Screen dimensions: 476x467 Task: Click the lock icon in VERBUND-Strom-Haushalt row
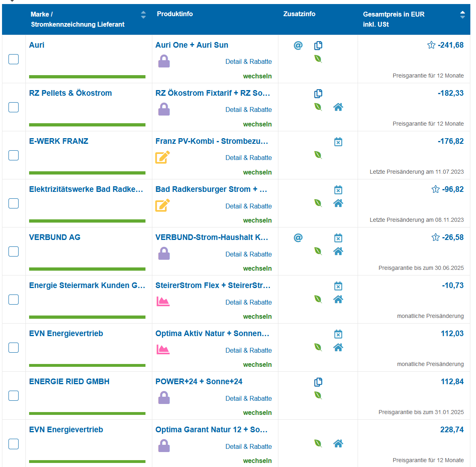(x=164, y=253)
